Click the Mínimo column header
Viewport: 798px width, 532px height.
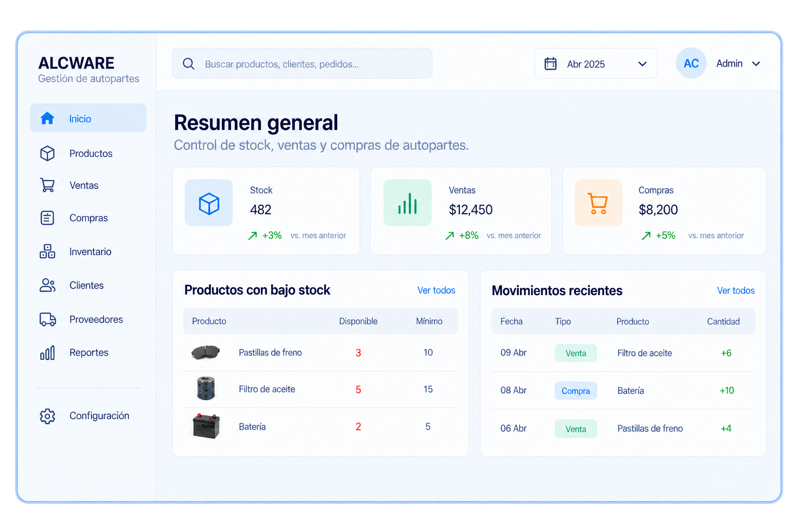[x=429, y=321]
